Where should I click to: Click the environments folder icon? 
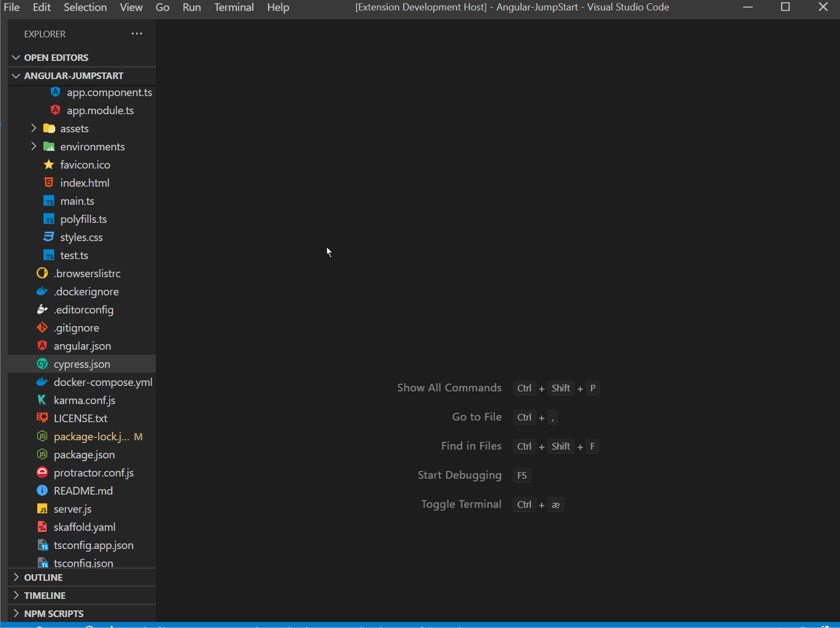49,147
